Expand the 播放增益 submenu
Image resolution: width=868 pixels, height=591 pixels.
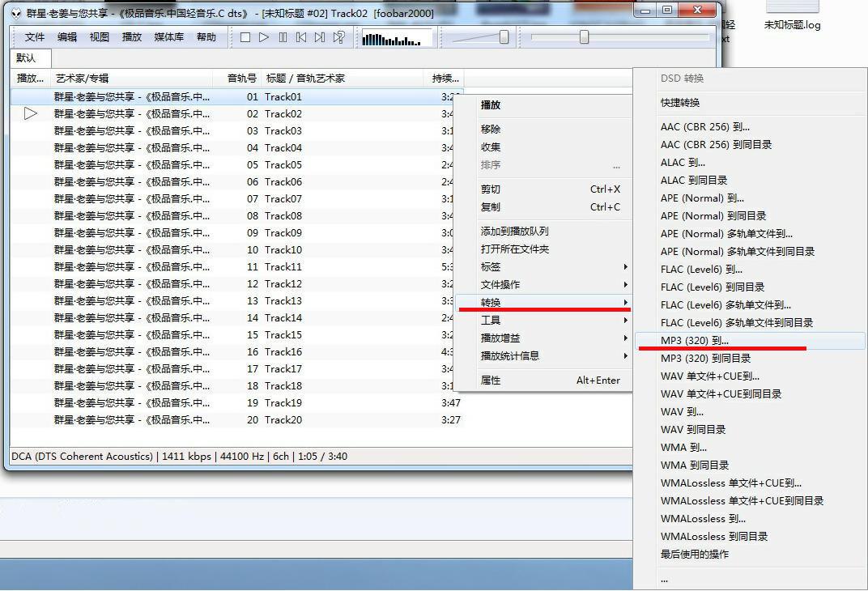coord(545,338)
